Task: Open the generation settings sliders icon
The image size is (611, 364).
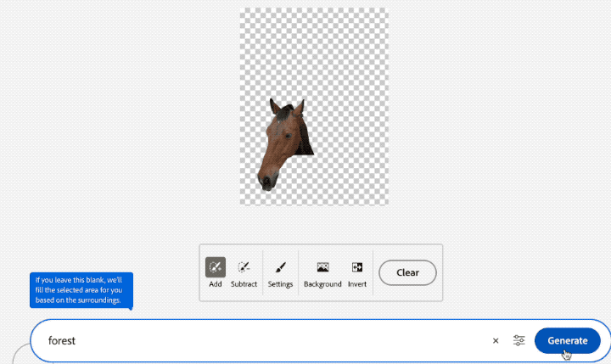Action: [519, 340]
